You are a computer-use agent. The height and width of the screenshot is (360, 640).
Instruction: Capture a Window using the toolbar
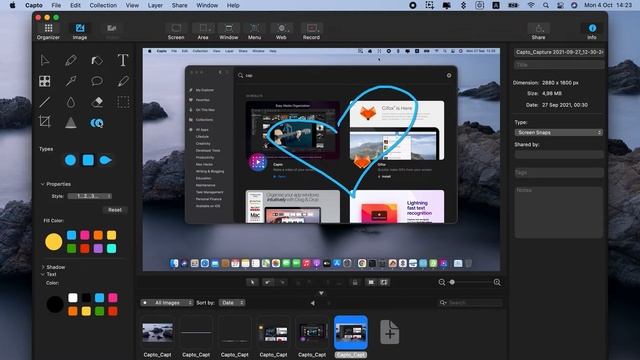(229, 31)
